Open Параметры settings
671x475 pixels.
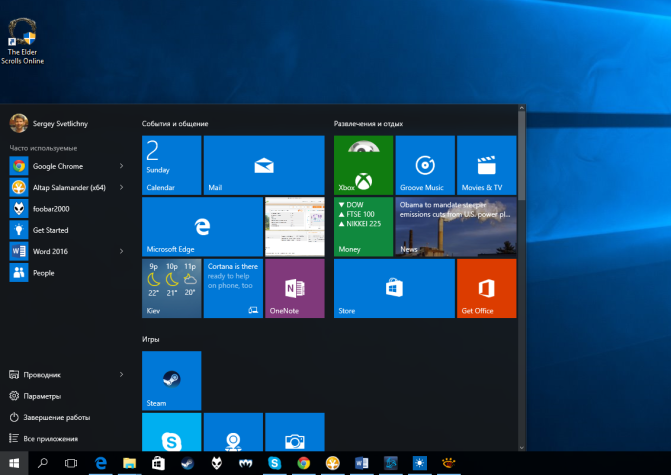[x=35, y=396]
